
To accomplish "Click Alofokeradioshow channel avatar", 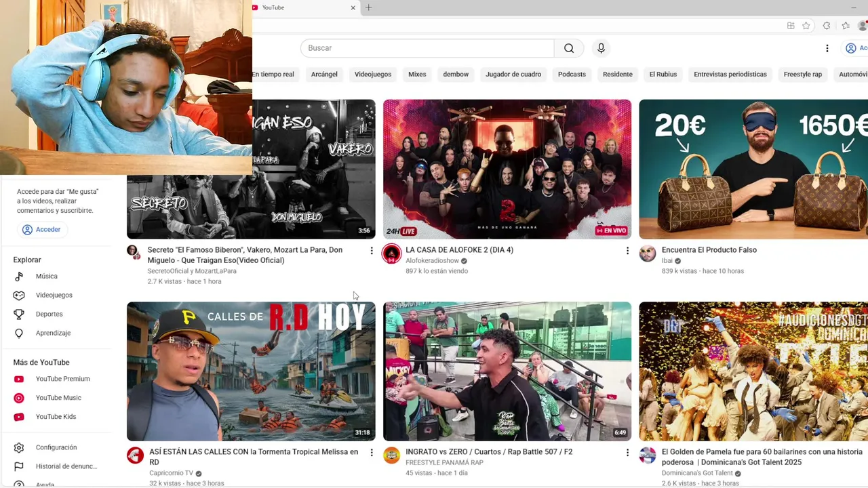I will point(392,253).
